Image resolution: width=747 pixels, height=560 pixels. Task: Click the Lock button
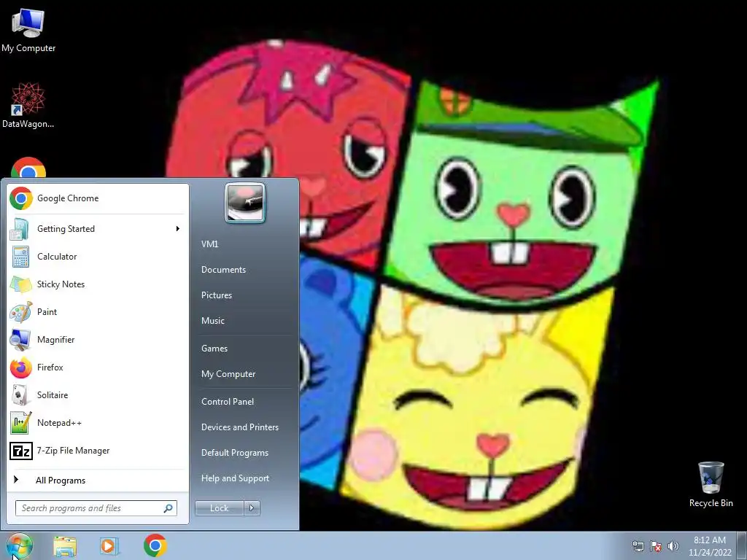coord(220,508)
